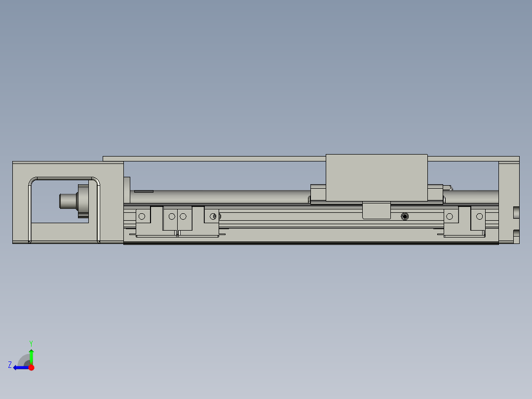The image size is (532, 399).
Task: Select the right end plate of the actuator
Action: pos(509,202)
